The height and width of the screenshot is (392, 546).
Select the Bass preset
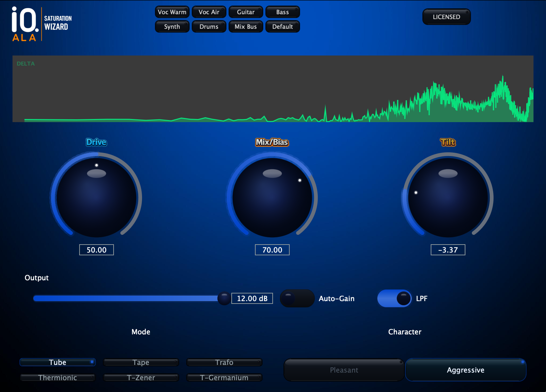(283, 12)
